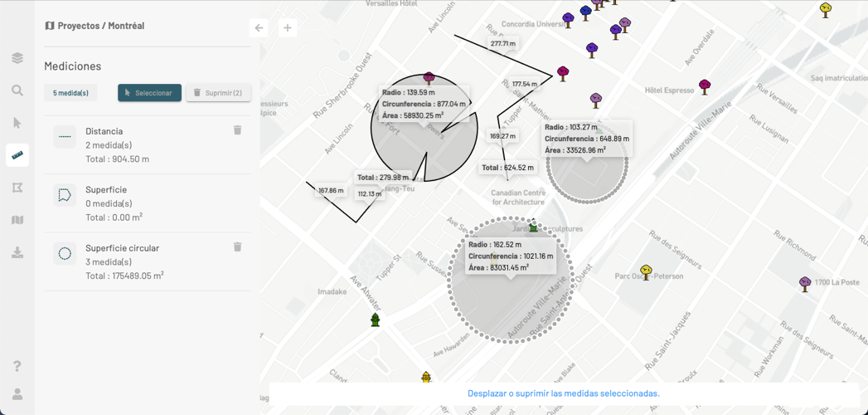Open help via question mark icon
Image resolution: width=868 pixels, height=415 pixels.
(x=17, y=366)
